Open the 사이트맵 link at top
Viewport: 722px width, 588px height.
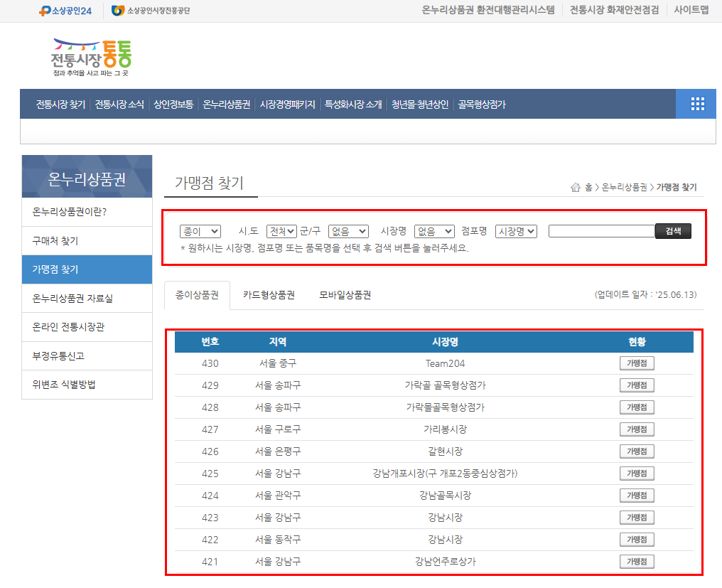point(691,10)
